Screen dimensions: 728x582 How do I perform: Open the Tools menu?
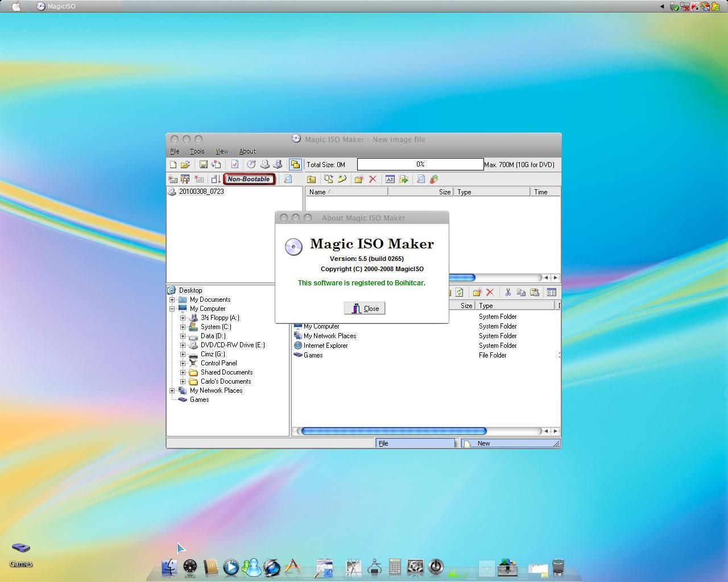point(197,151)
